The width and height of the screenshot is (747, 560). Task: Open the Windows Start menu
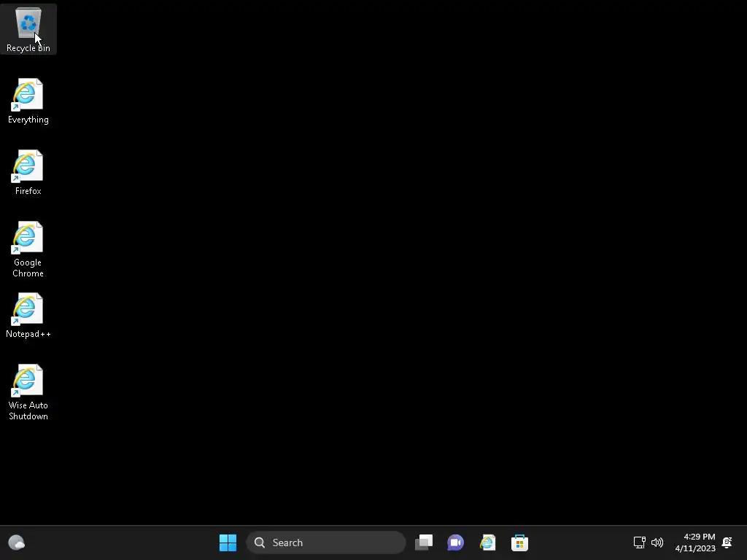pos(228,542)
